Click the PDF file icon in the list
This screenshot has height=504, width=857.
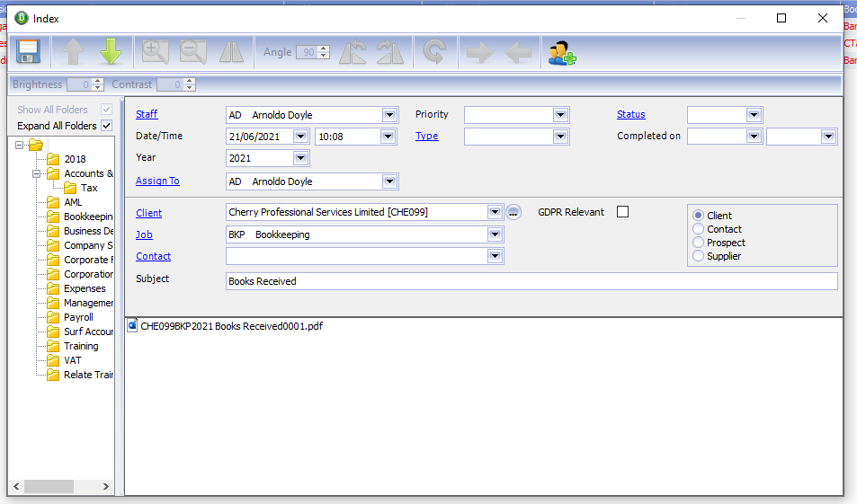[132, 326]
